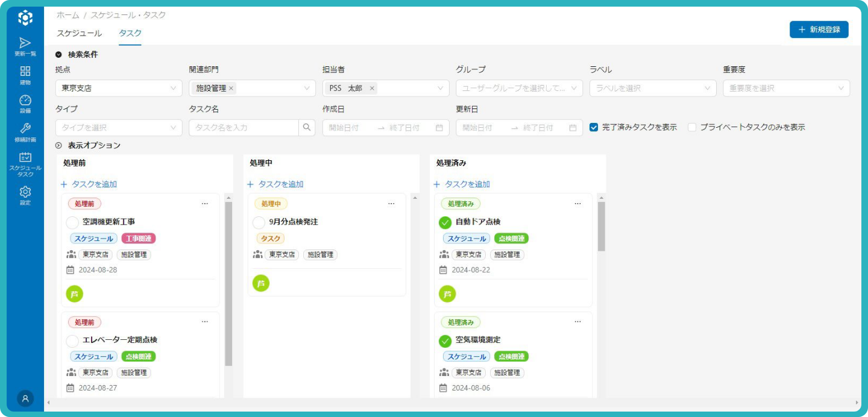The width and height of the screenshot is (868, 417).
Task: Open the calendar picker for 作成日 end date
Action: 439,127
